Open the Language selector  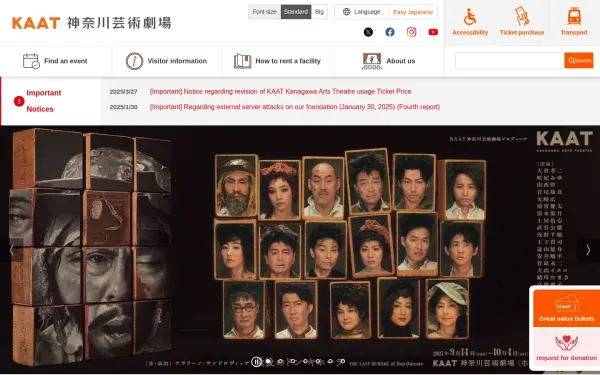point(362,12)
